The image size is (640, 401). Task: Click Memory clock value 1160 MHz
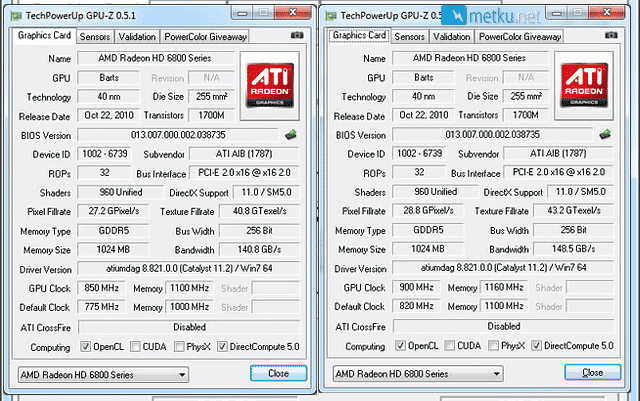click(504, 287)
